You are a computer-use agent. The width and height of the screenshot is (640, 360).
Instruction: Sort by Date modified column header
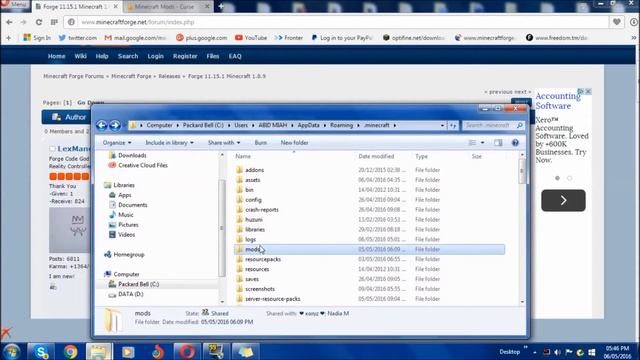[x=376, y=156]
